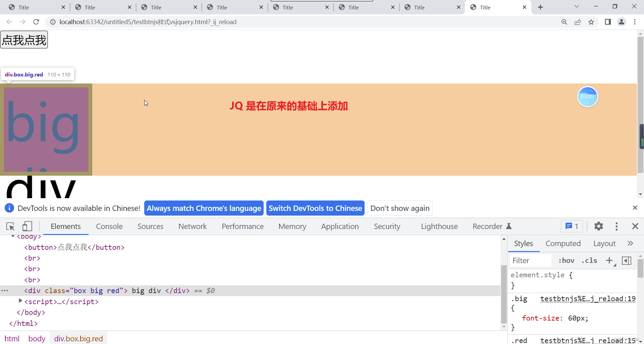The image size is (644, 344).
Task: Open the zoom magnifier icon in address bar
Action: click(564, 22)
